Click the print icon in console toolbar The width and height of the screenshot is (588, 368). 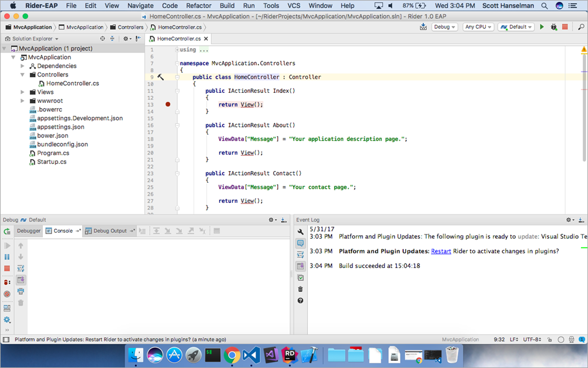pyautogui.click(x=21, y=292)
